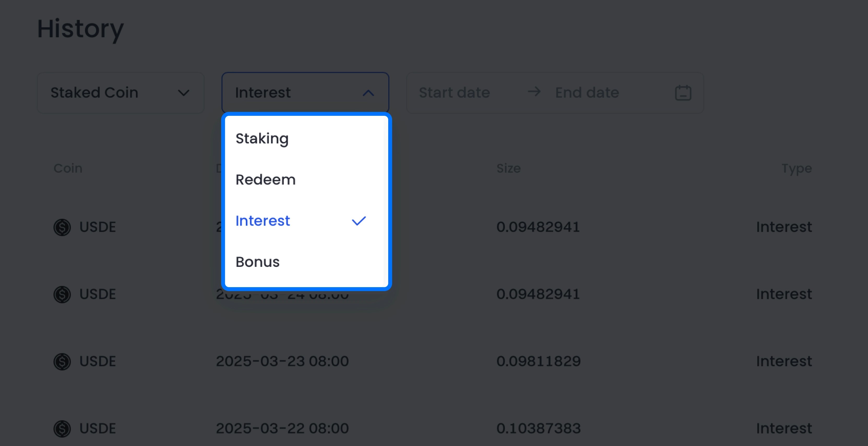Viewport: 868px width, 446px height.
Task: Click the calendar icon in the date picker
Action: 683,93
